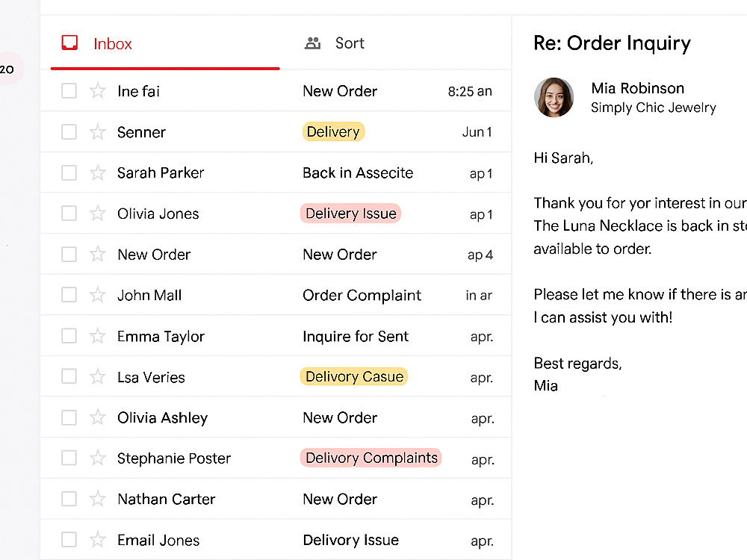Tick the Olivia Ashley email checkbox
Image resolution: width=747 pixels, height=560 pixels.
point(69,417)
